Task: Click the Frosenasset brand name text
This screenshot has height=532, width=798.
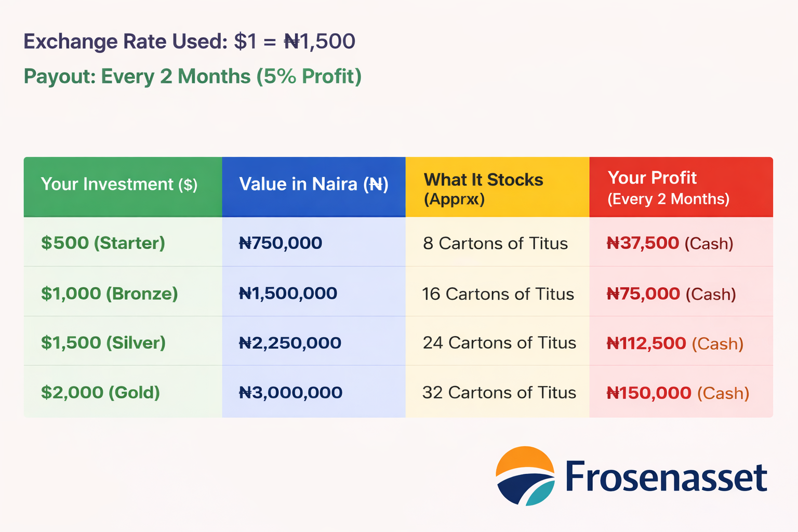Action: coord(666,477)
